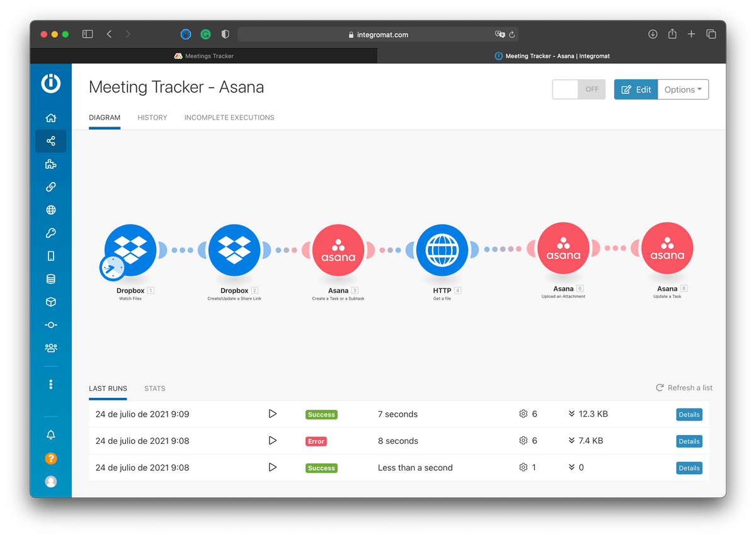Open Devices phone icon in sidebar

tap(51, 256)
